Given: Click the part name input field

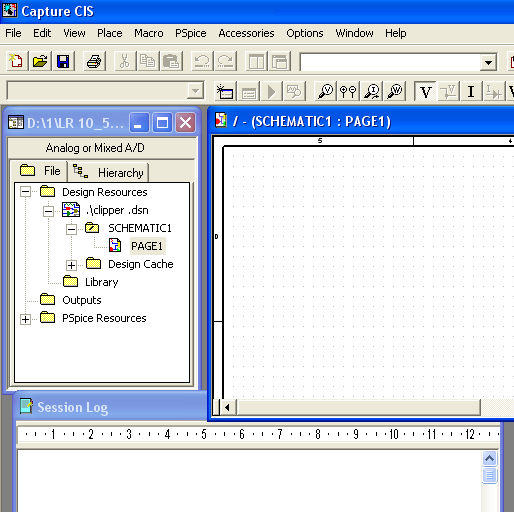Looking at the screenshot, I should click(390, 62).
